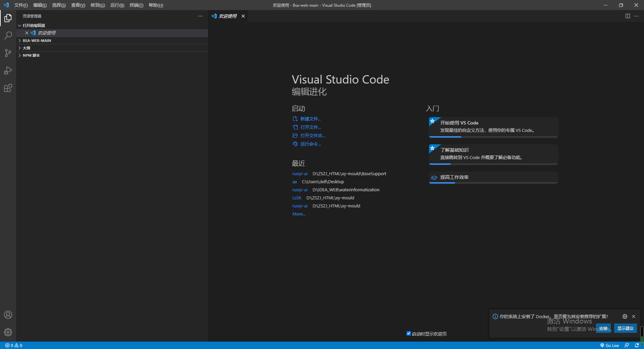Click the 打开文件... link
Image resolution: width=644 pixels, height=349 pixels.
[x=311, y=127]
